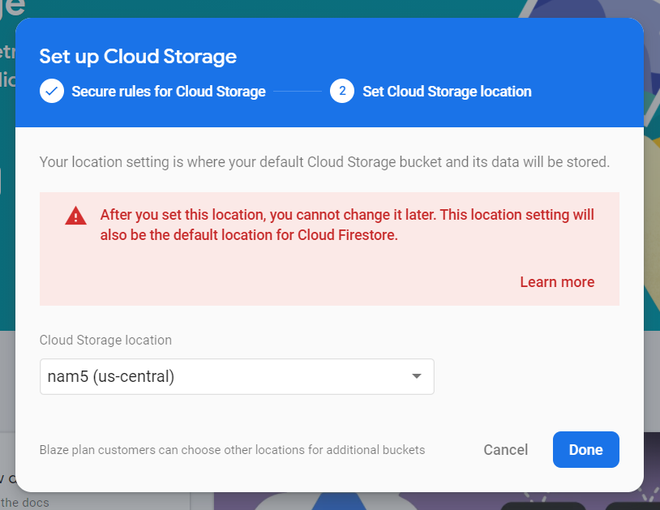Click the Cloud Storage location field label
Image resolution: width=660 pixels, height=510 pixels.
(105, 340)
